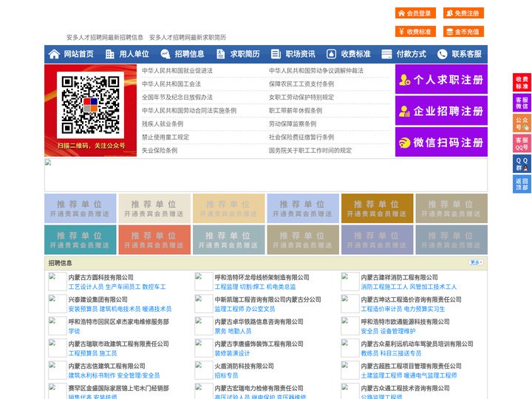
Task: Click the job link 学徒
Action: [74, 331]
